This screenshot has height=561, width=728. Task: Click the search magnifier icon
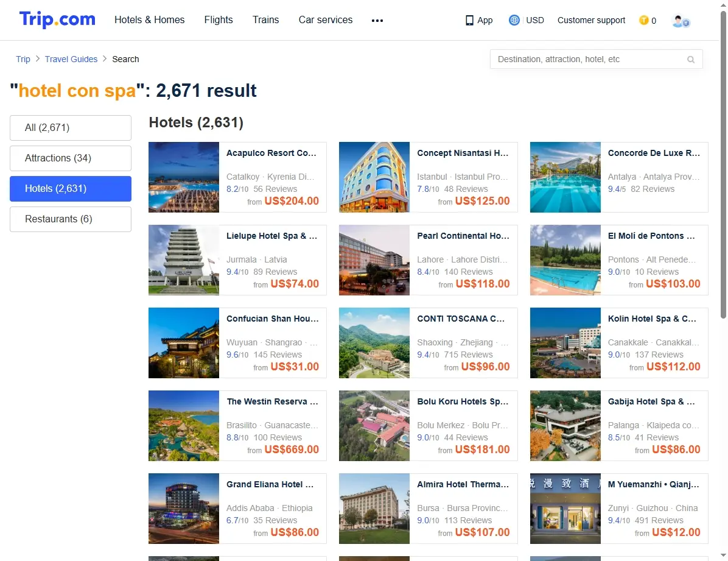click(691, 60)
